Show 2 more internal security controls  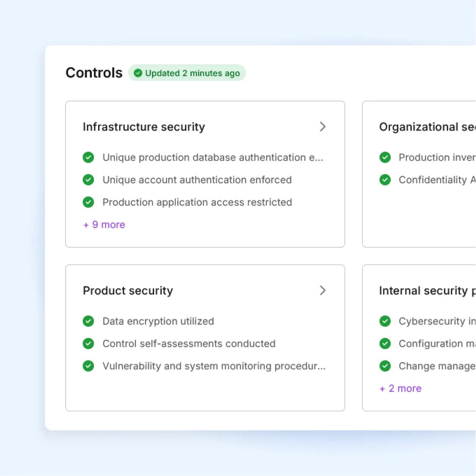401,389
